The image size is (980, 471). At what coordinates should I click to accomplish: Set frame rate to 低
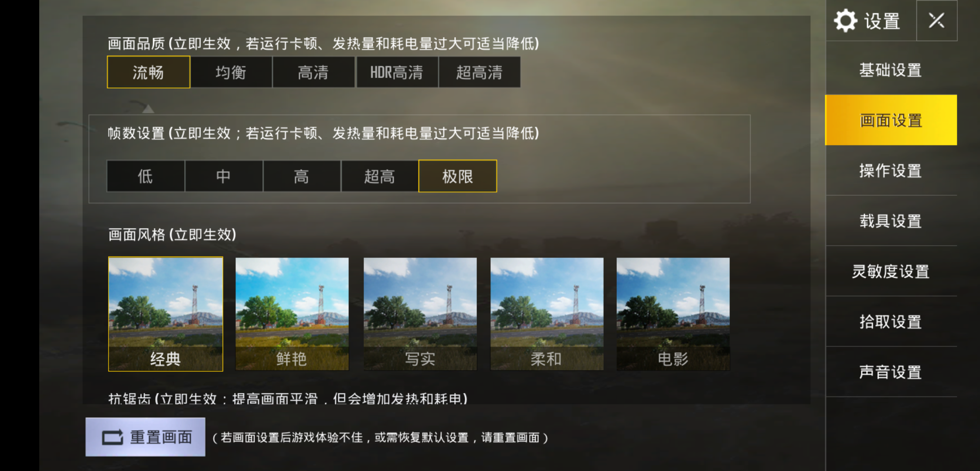click(x=146, y=176)
